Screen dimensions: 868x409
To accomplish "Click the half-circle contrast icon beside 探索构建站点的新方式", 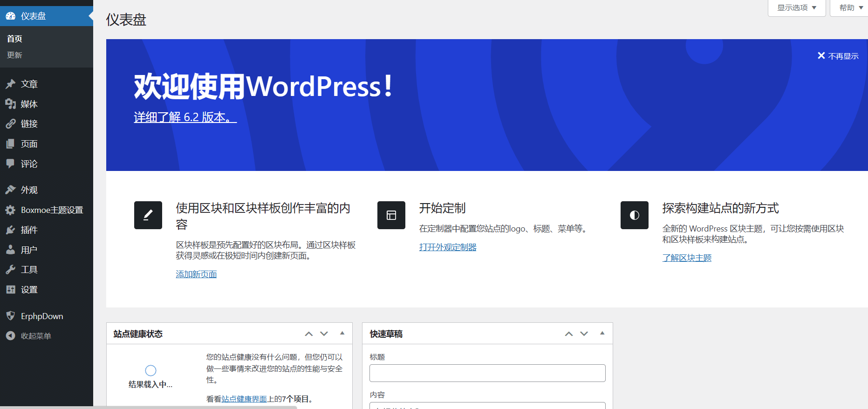I will (635, 215).
